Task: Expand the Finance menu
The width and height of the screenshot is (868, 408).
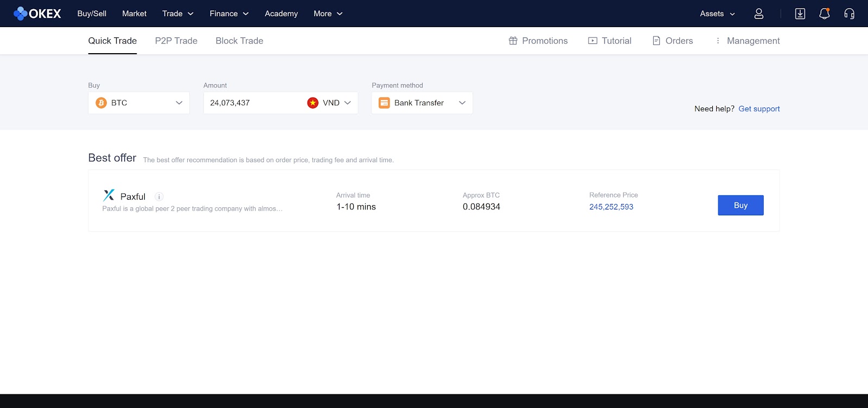Action: [229, 14]
